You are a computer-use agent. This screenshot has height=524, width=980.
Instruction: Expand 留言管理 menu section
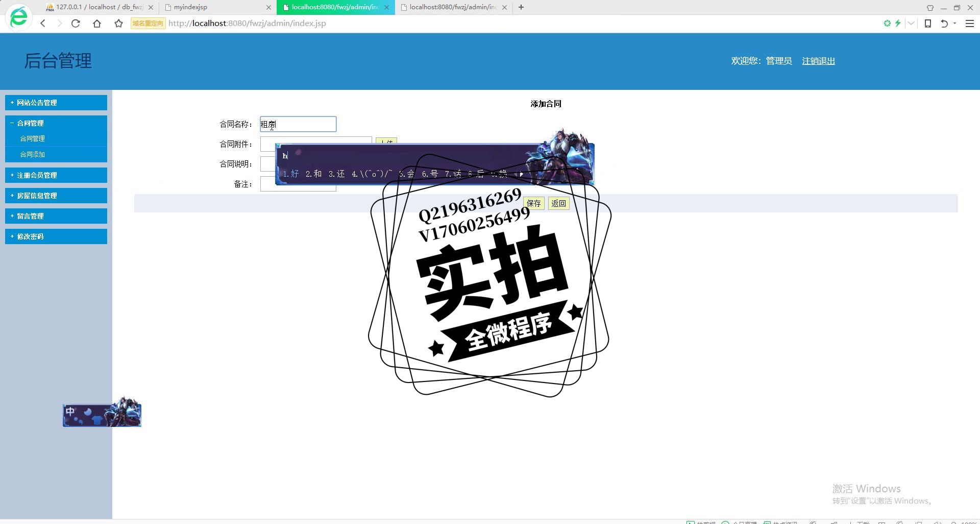(56, 216)
